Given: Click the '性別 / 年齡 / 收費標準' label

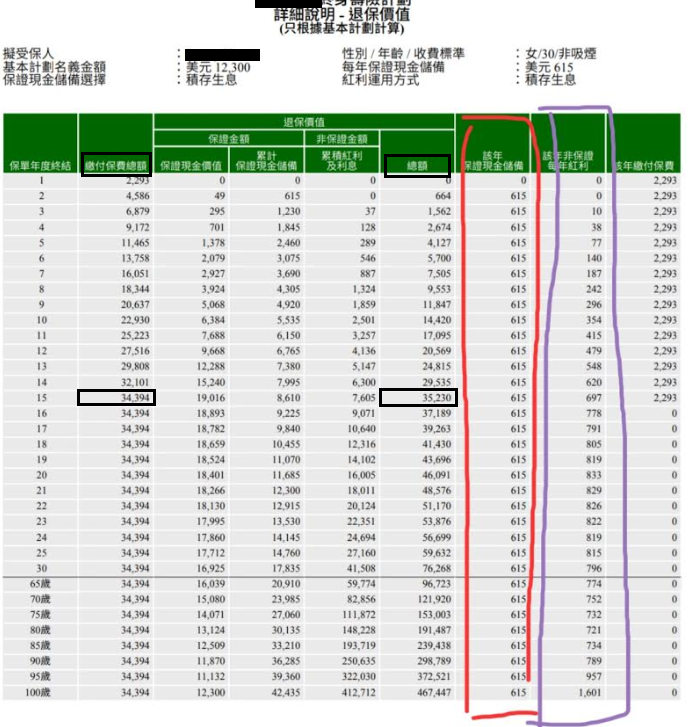Looking at the screenshot, I should (x=403, y=54).
